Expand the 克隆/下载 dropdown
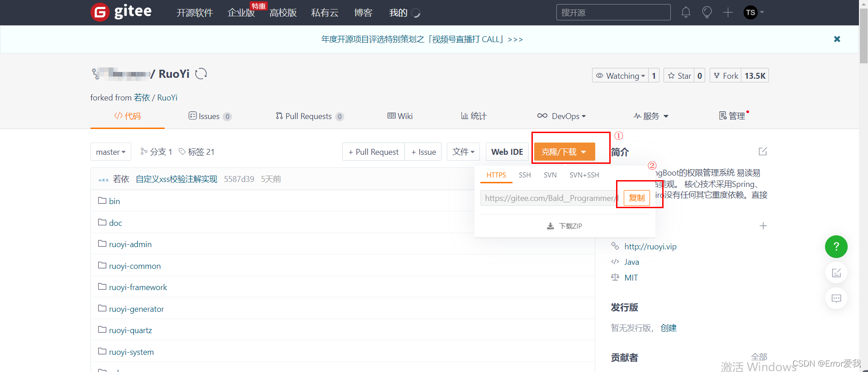Image resolution: width=868 pixels, height=372 pixels. click(564, 152)
